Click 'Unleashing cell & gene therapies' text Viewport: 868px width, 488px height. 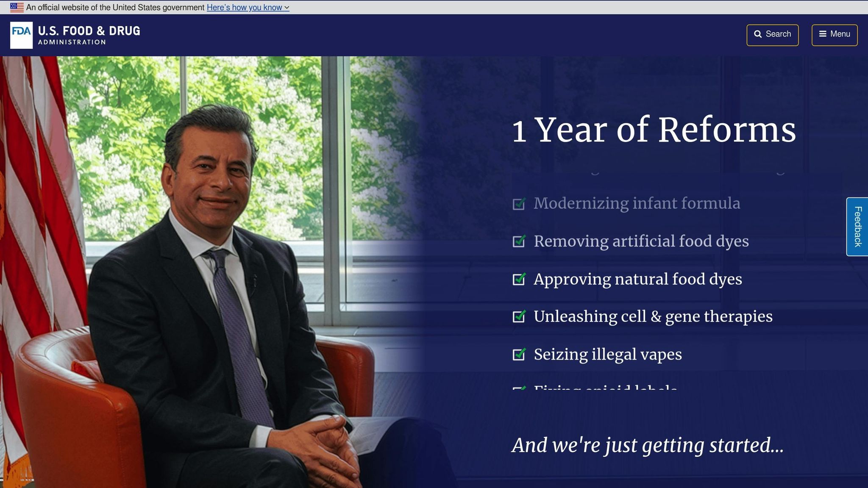pyautogui.click(x=653, y=316)
